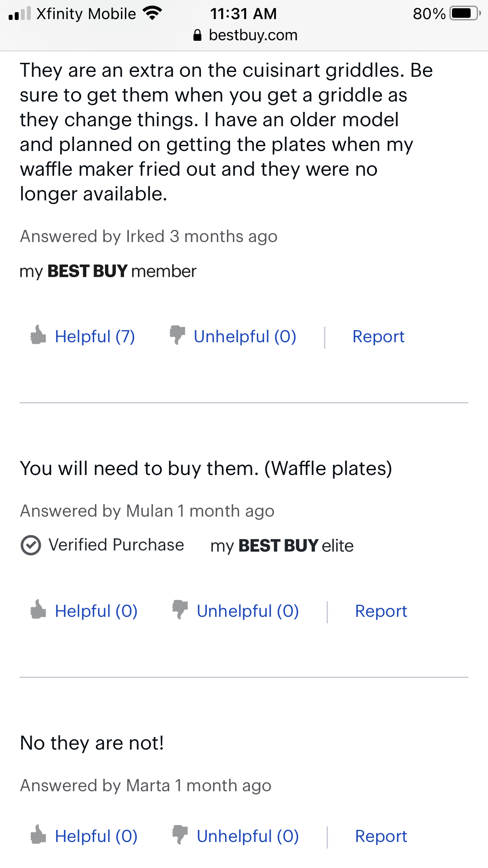Tap thumbs-up icon on Irked's answer
Image resolution: width=488 pixels, height=868 pixels.
pos(38,335)
